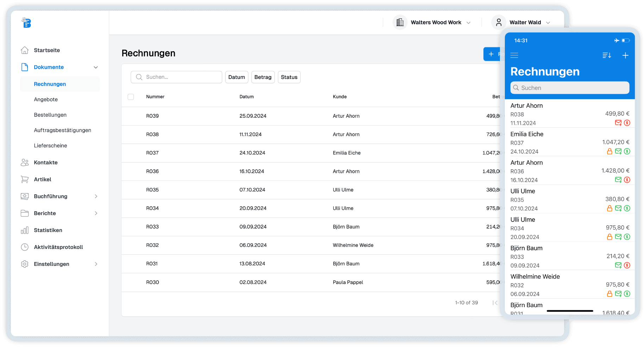Click the 1-10 of 39 pagination text

tap(466, 303)
